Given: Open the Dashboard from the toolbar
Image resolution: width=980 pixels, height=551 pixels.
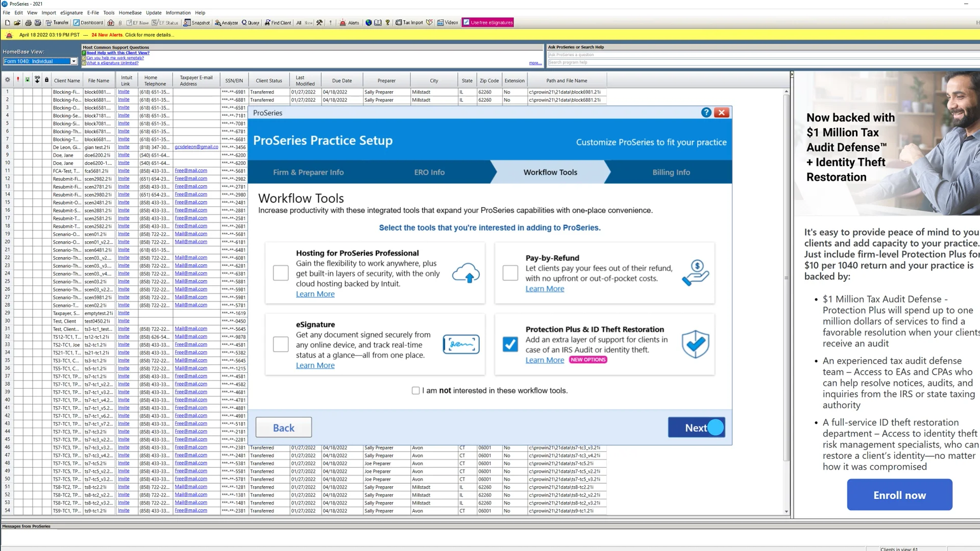Looking at the screenshot, I should (x=88, y=22).
